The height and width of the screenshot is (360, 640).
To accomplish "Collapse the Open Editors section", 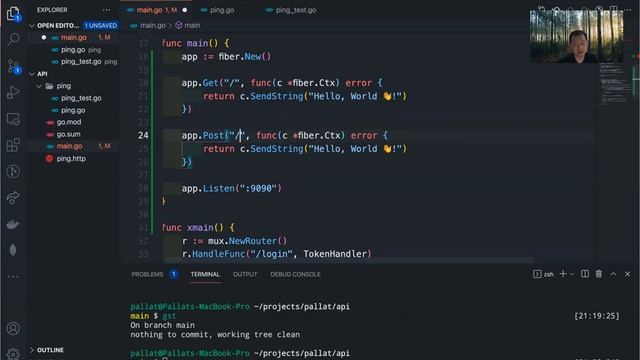I will point(31,25).
